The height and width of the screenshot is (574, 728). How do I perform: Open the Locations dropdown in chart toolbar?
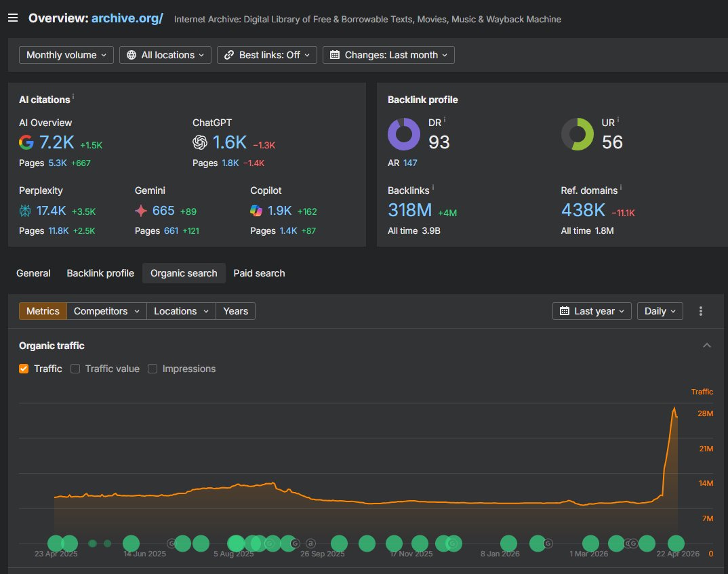click(181, 311)
